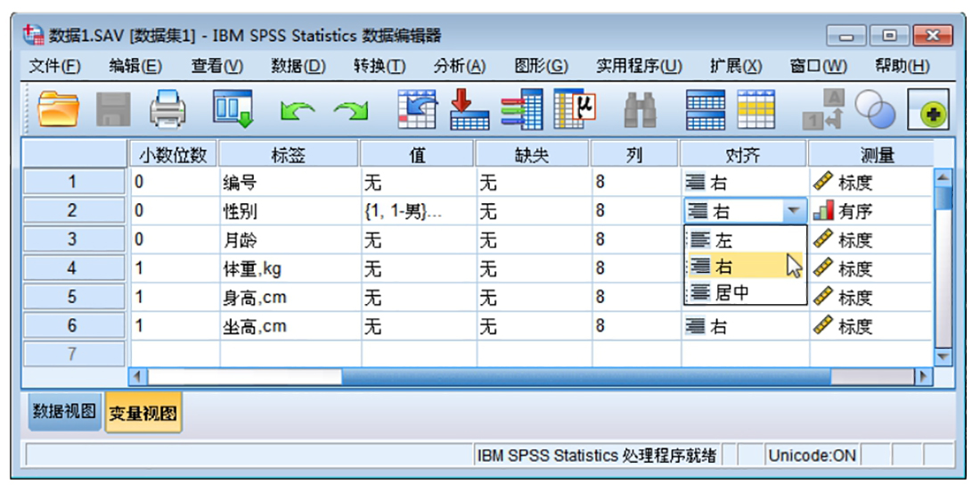The image size is (980, 494).
Task: Select the 变量视图 tab
Action: (x=143, y=414)
